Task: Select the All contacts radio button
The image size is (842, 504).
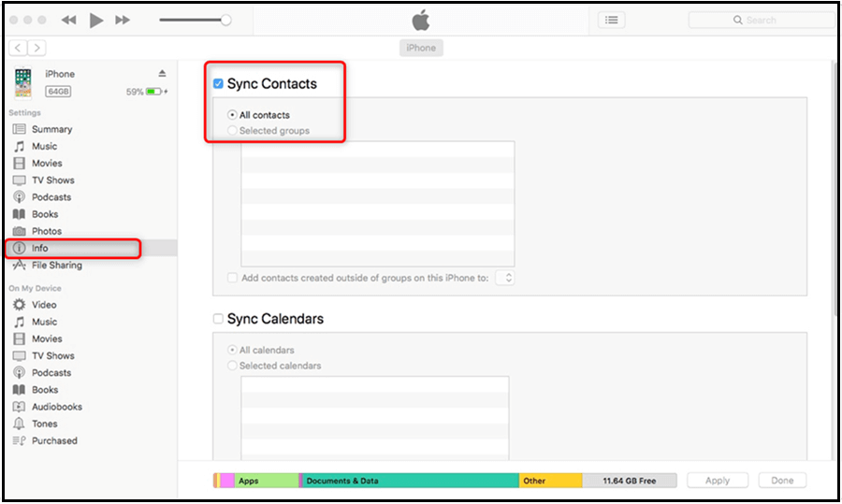Action: [232, 115]
